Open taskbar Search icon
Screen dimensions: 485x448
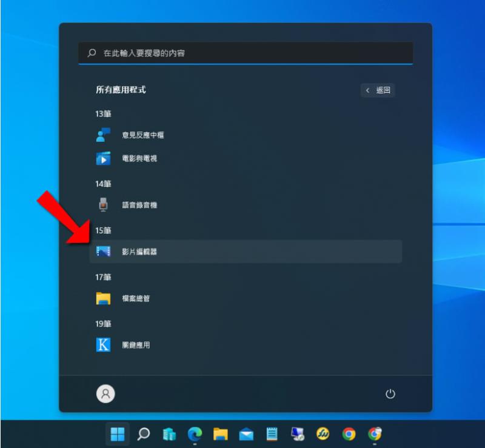pos(144,434)
